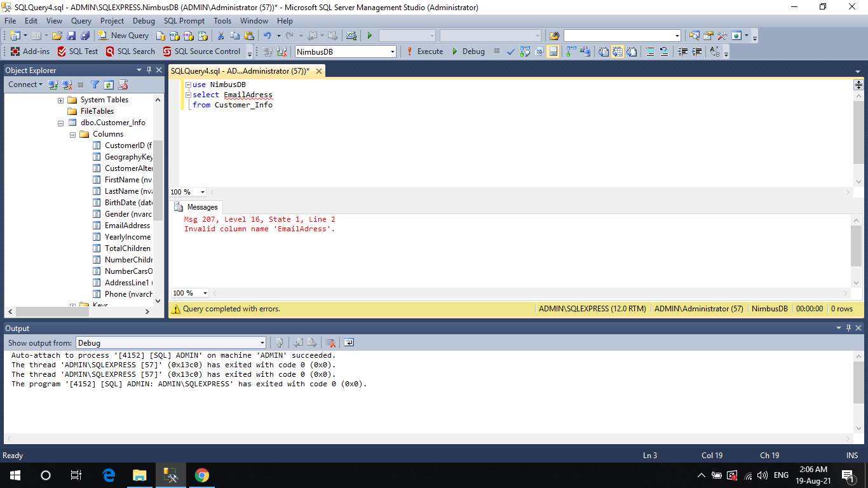This screenshot has height=488, width=868.
Task: Open Activity Monitor from the toolbar
Action: click(x=351, y=36)
